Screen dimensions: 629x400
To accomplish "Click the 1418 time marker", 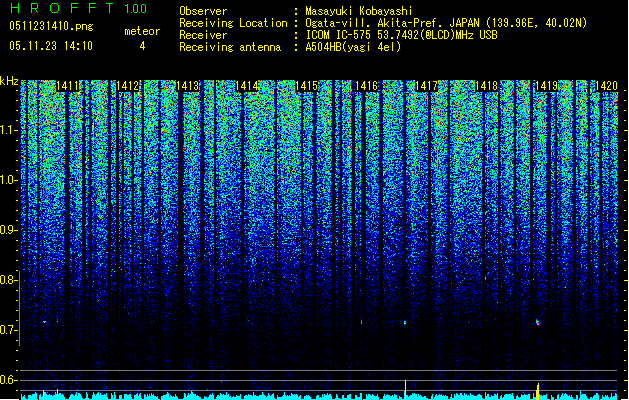I will point(486,86).
